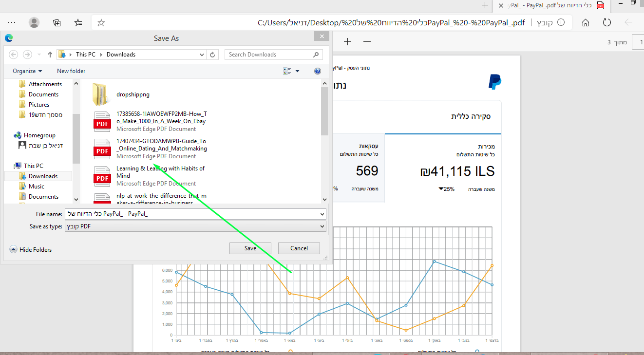Image resolution: width=644 pixels, height=355 pixels.
Task: Expand the address path history dropdown
Action: point(202,55)
